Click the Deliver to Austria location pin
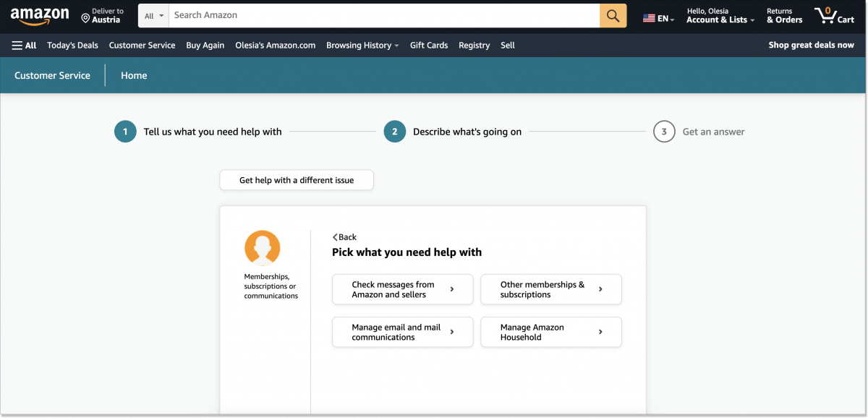 pyautogui.click(x=85, y=17)
